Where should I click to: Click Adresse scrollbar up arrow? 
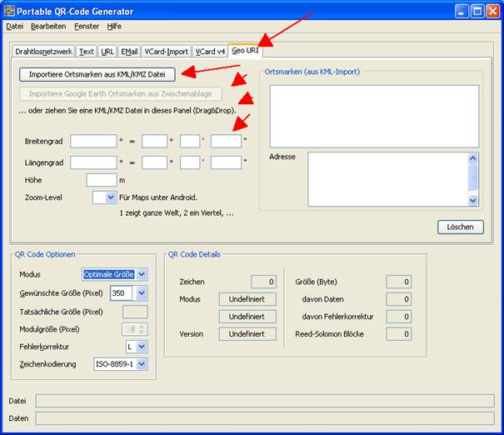pos(473,157)
